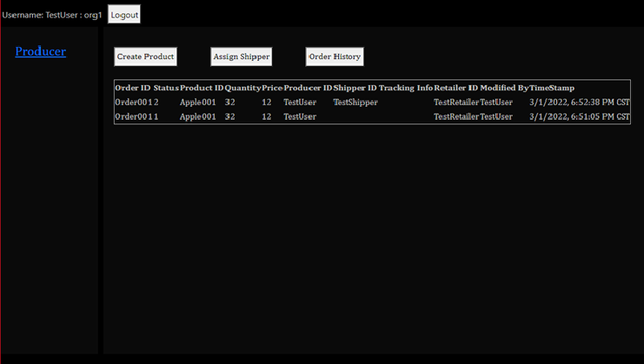Select the Order ID column header
The height and width of the screenshot is (364, 644).
click(133, 88)
